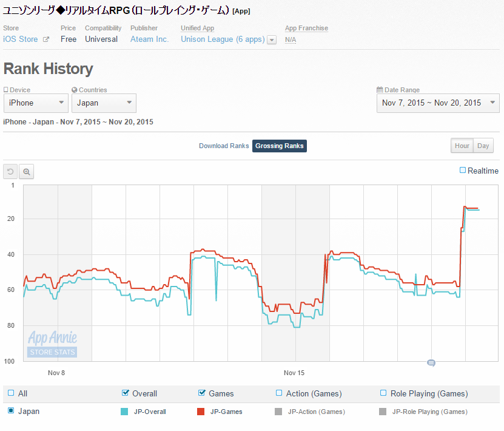Open the date range dropdown

pos(438,103)
